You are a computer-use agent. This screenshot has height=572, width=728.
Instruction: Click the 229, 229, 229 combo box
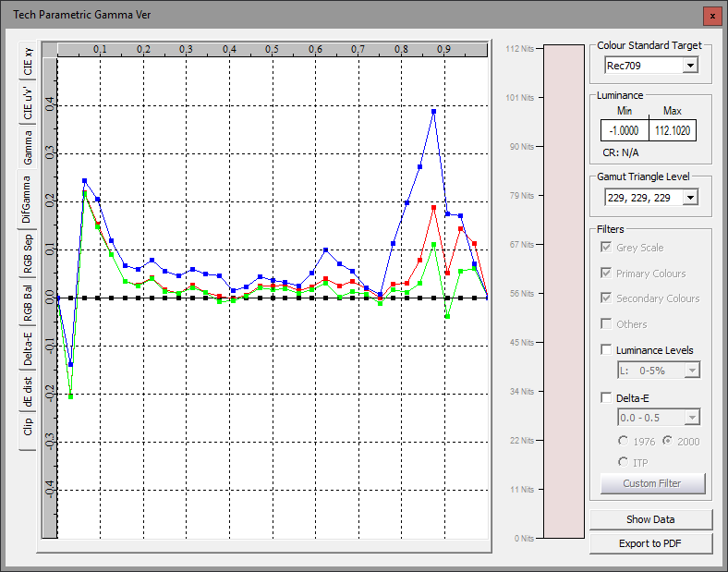click(651, 198)
